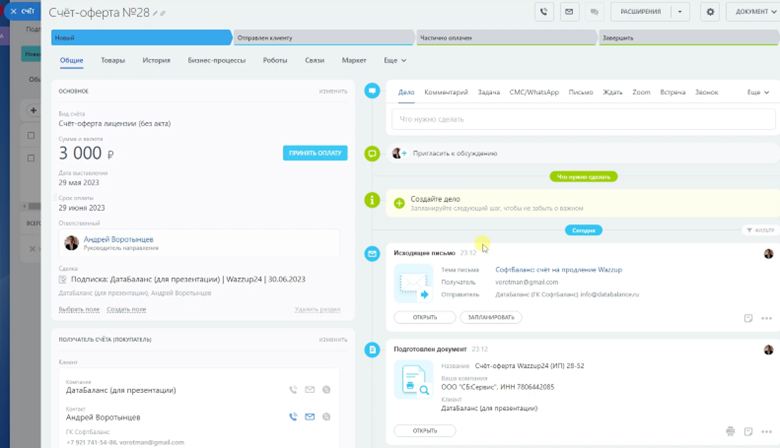Viewport: 780px width, 448px height.
Task: Click Открыть on Подготовлен документ card
Action: coord(425,431)
